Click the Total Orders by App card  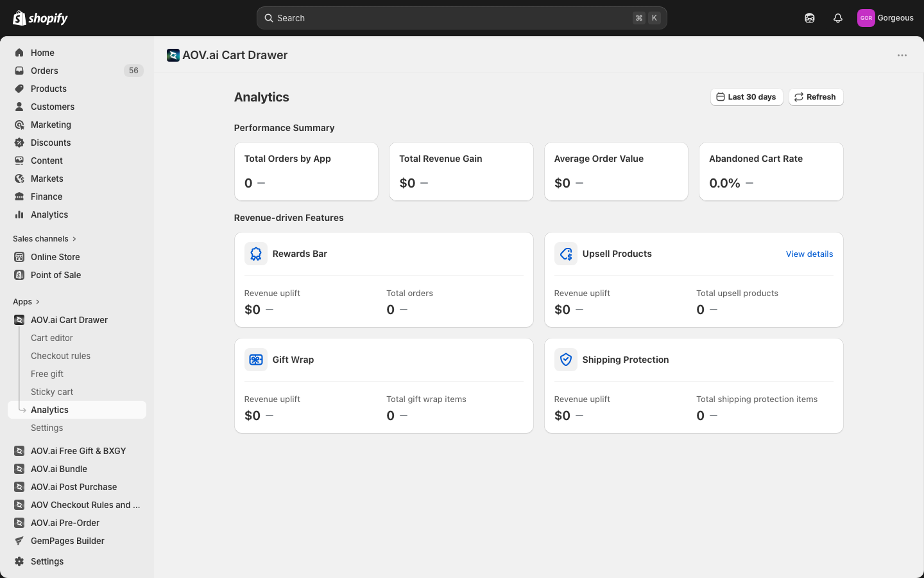click(306, 171)
